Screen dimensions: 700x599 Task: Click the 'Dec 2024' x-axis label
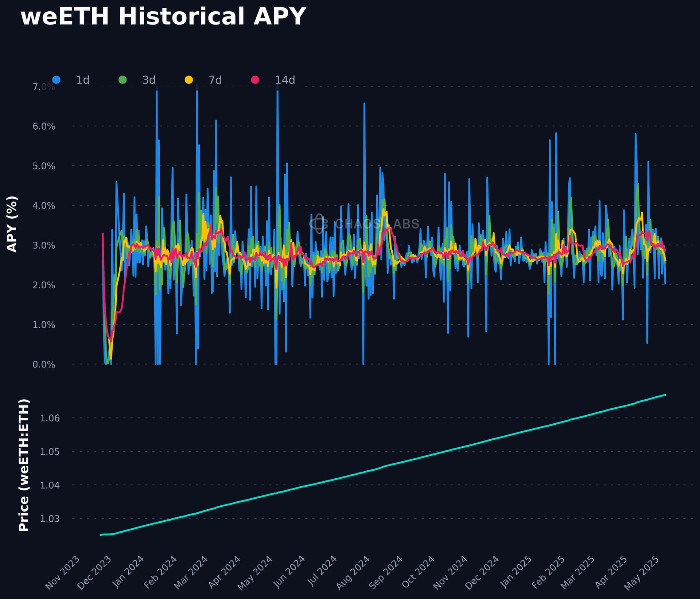pyautogui.click(x=482, y=572)
